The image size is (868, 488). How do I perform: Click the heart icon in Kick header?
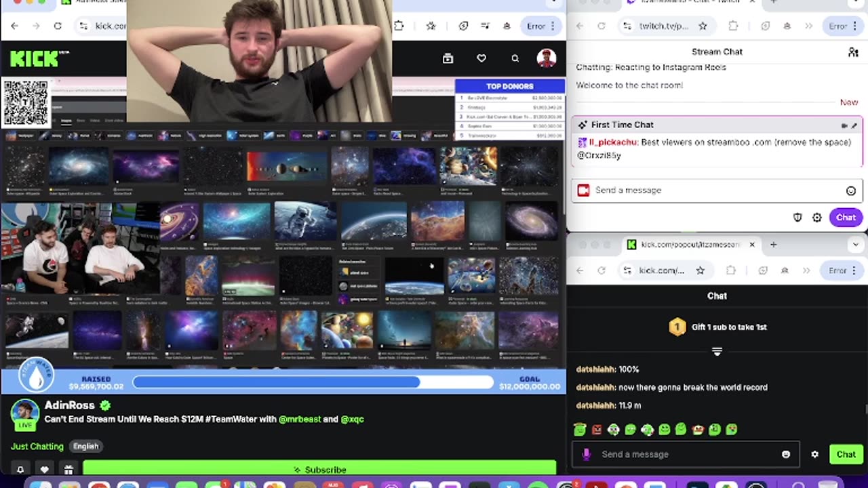pos(481,58)
